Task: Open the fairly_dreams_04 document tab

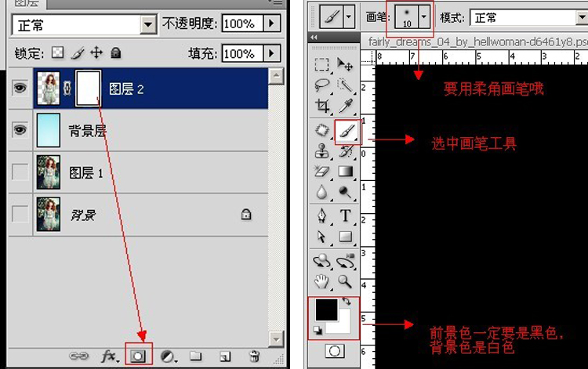Action: [x=477, y=42]
